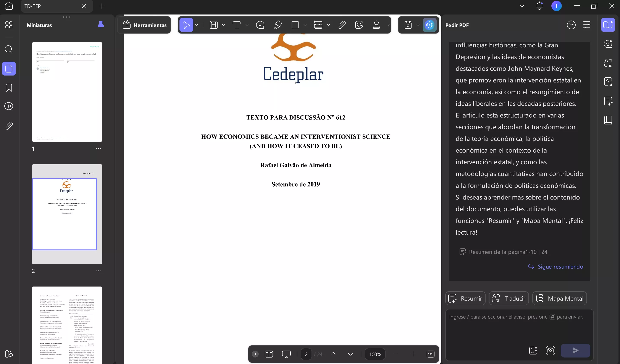Expand the save options dropdown
Image resolution: width=620 pixels, height=364 pixels.
418,25
